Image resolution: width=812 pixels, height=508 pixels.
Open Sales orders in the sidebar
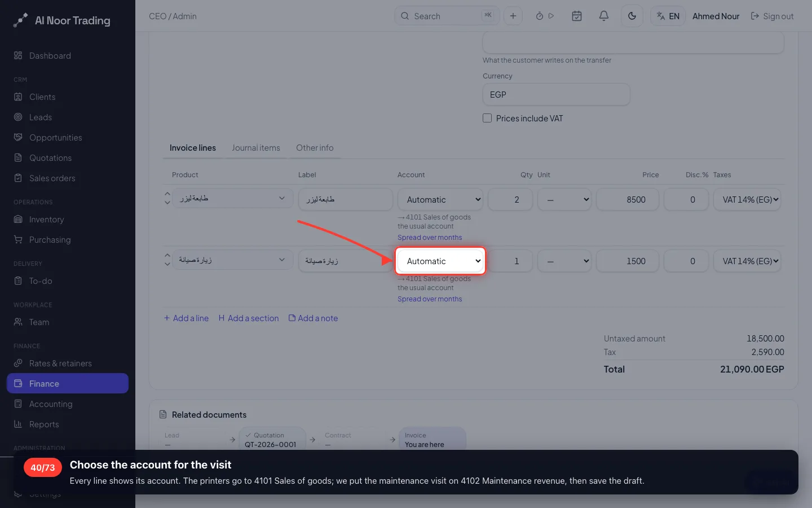click(x=68, y=178)
